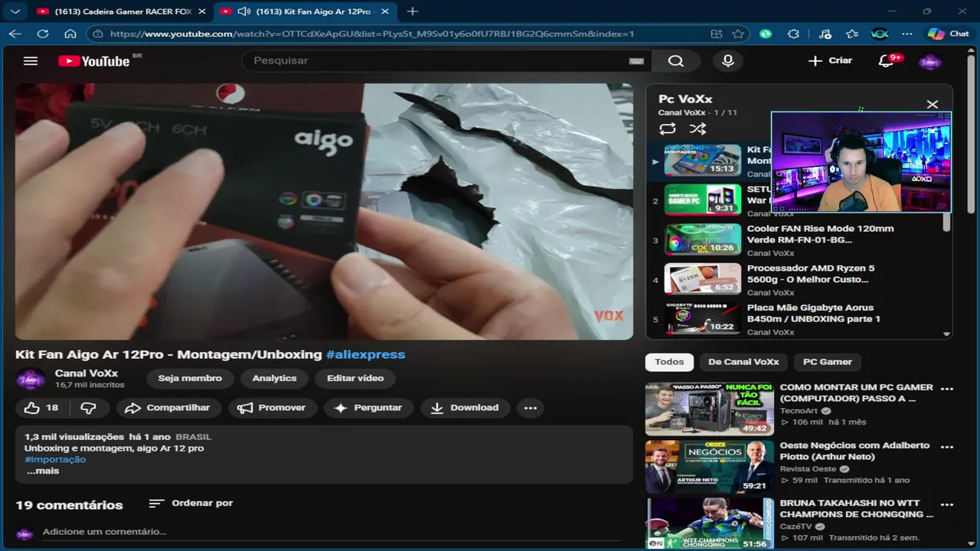Open the on-screen keyboard in search box
Screen dimensions: 980x551
coord(636,61)
